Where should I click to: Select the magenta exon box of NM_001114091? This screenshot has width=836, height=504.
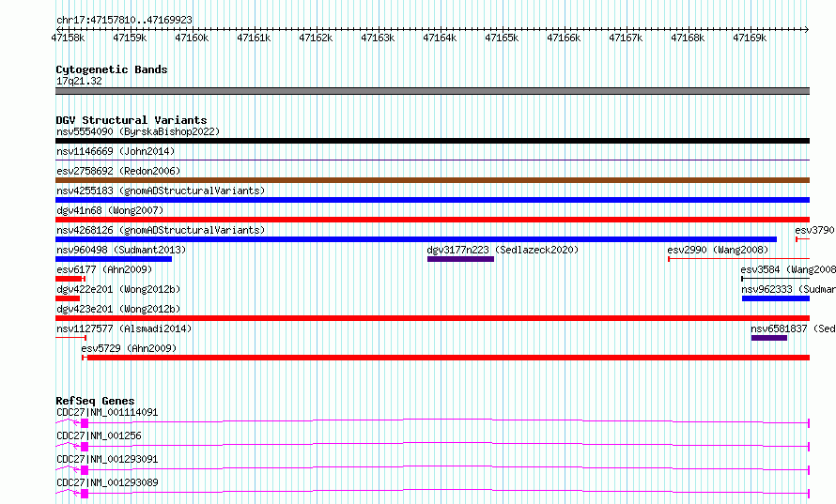coord(85,423)
